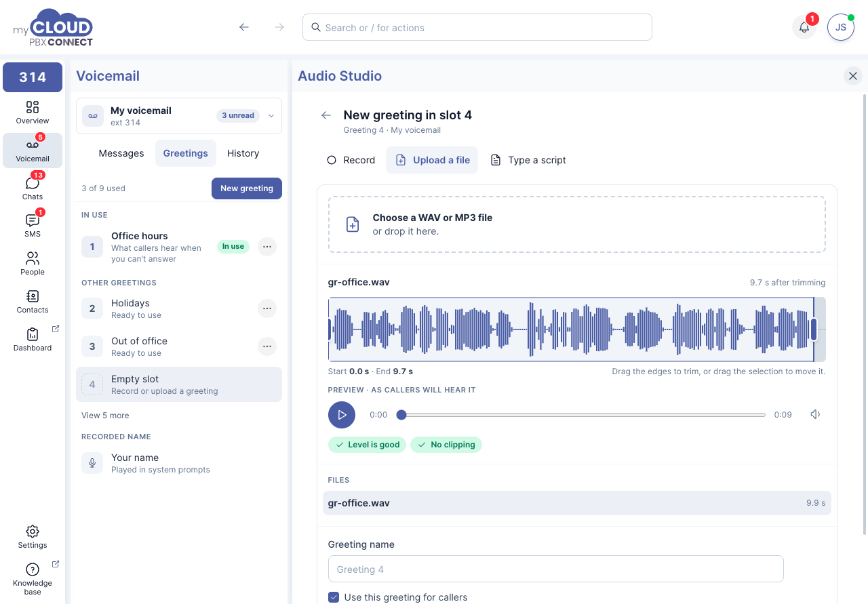Switch to the Messages tab
Viewport: 868px width, 604px height.
(x=121, y=153)
